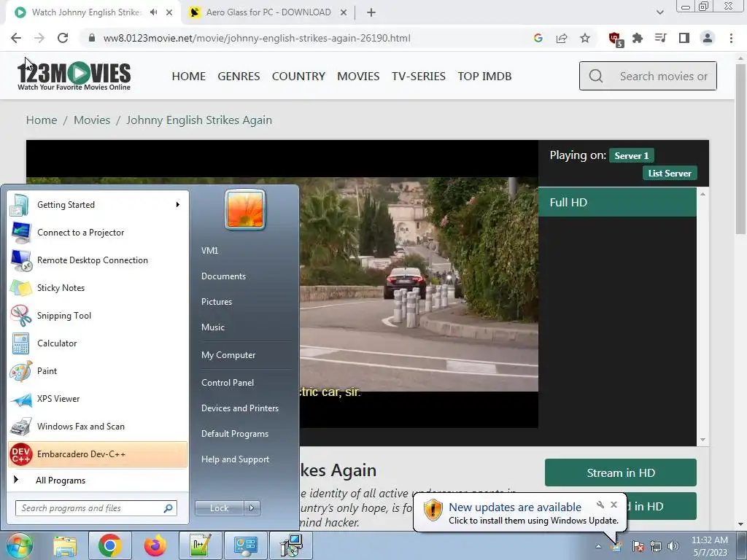The height and width of the screenshot is (560, 747).
Task: Select Server 1 badge
Action: coord(631,156)
